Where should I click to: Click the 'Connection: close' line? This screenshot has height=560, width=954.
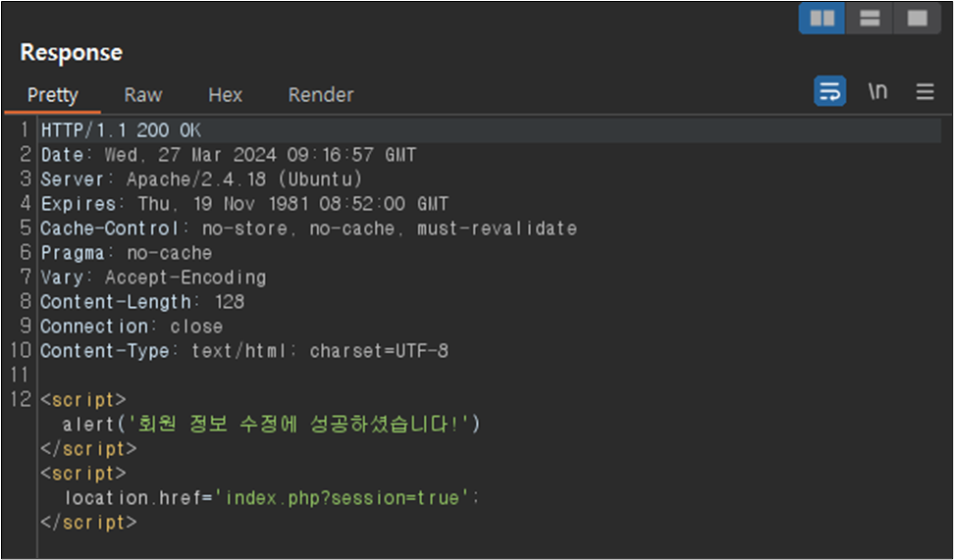pos(132,327)
